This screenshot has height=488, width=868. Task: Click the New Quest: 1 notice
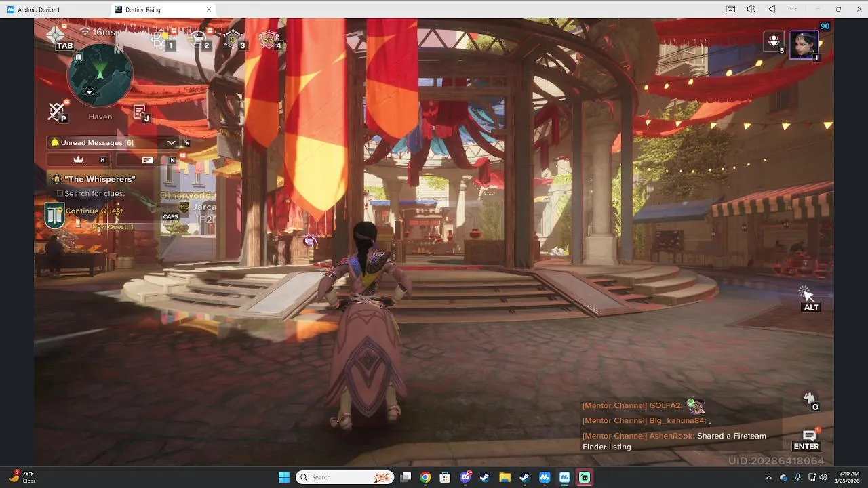[x=113, y=226]
